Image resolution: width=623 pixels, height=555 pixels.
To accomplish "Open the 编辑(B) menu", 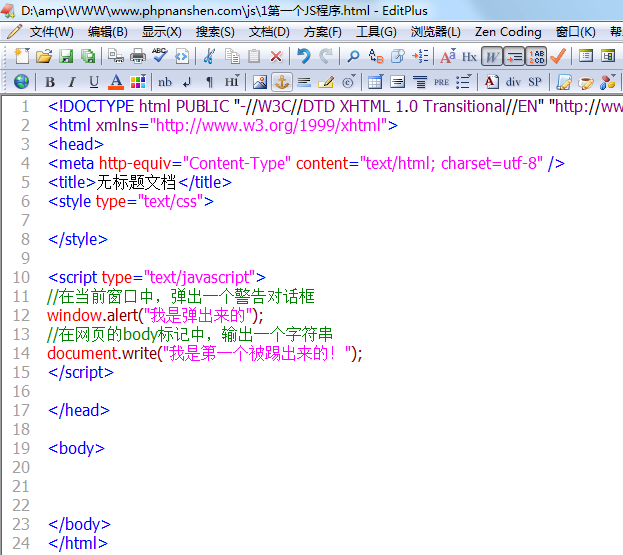I will pyautogui.click(x=108, y=32).
